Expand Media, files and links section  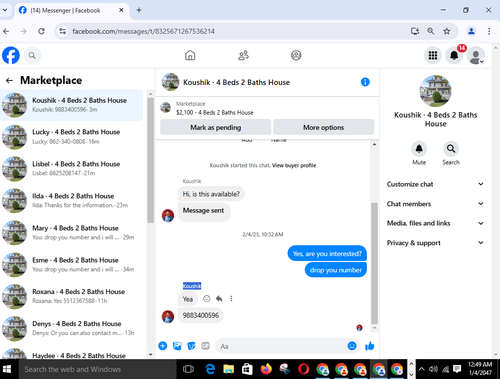point(435,223)
